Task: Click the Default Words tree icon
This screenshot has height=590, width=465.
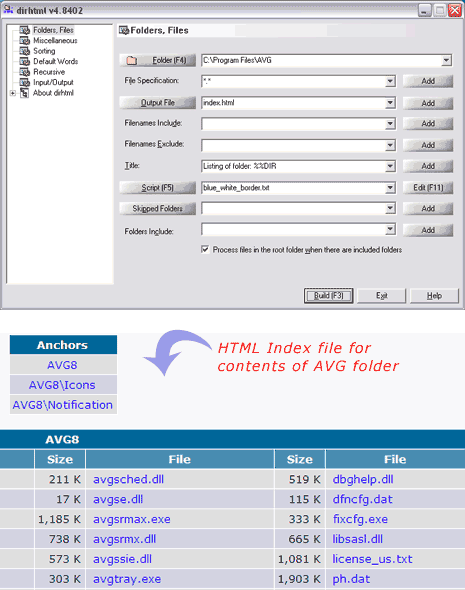Action: click(x=25, y=61)
